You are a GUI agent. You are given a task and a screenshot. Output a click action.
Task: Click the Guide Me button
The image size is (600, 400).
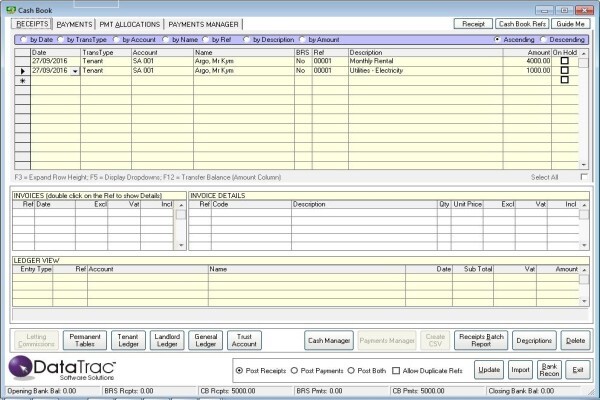571,24
